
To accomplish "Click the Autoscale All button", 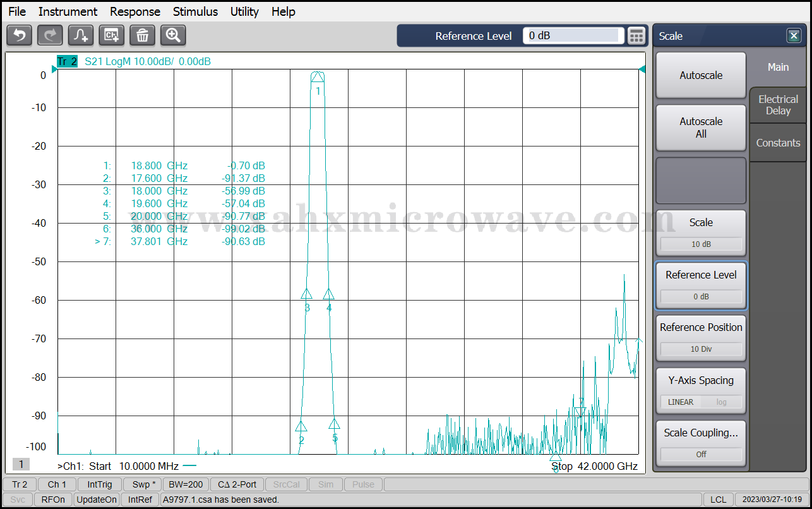I will click(701, 128).
